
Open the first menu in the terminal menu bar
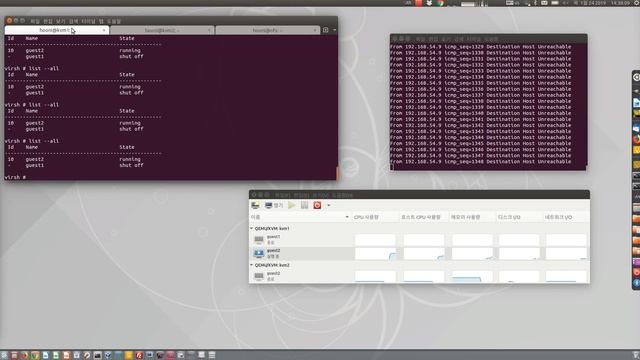pos(35,21)
